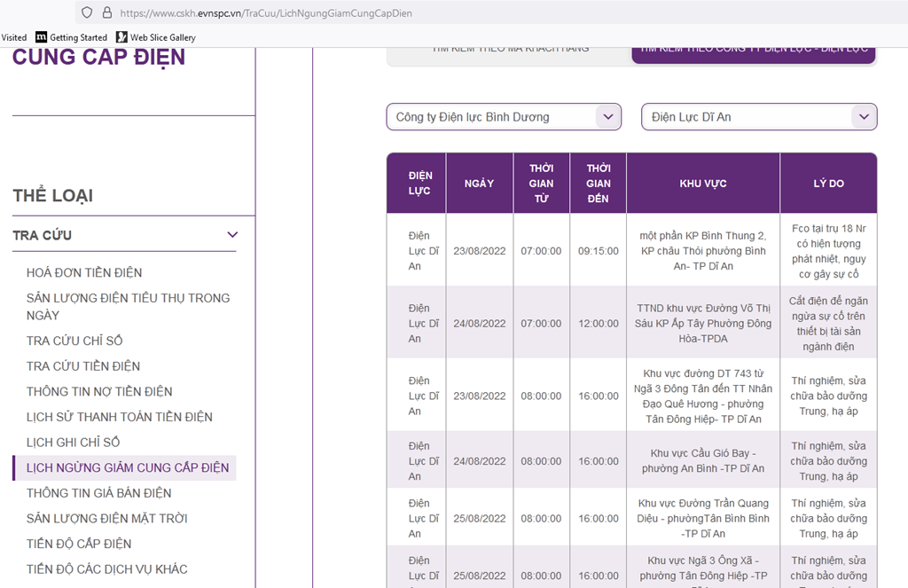This screenshot has height=588, width=908.
Task: Click the 25/08/2022 date for Trần Quang Diệu
Action: point(480,519)
